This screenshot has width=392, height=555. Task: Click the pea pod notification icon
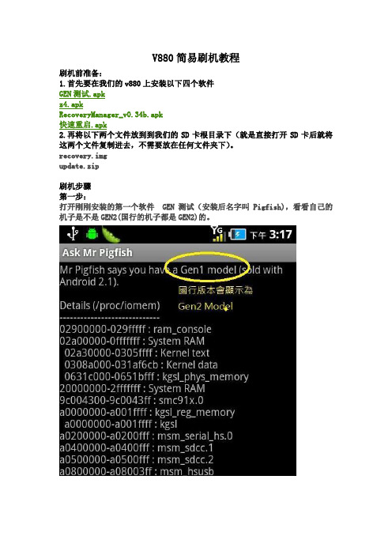[111, 234]
